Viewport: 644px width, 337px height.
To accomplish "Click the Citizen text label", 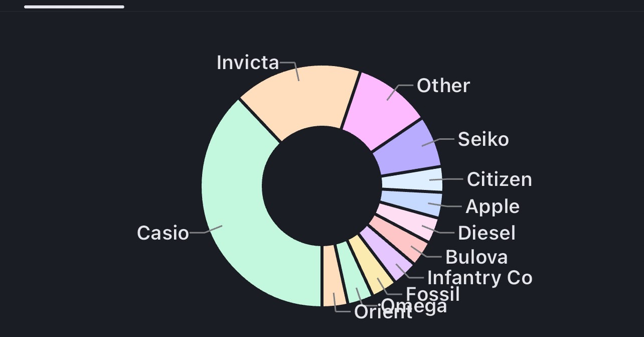I will point(499,179).
